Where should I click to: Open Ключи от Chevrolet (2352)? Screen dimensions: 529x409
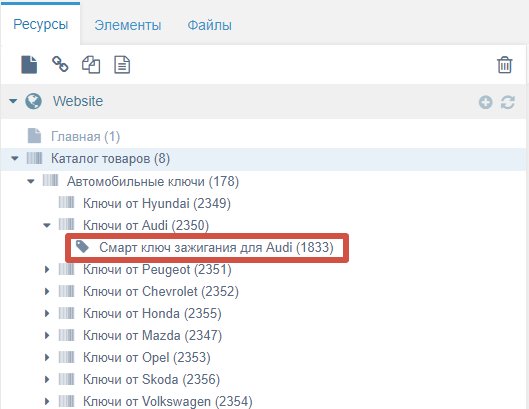[x=161, y=292]
